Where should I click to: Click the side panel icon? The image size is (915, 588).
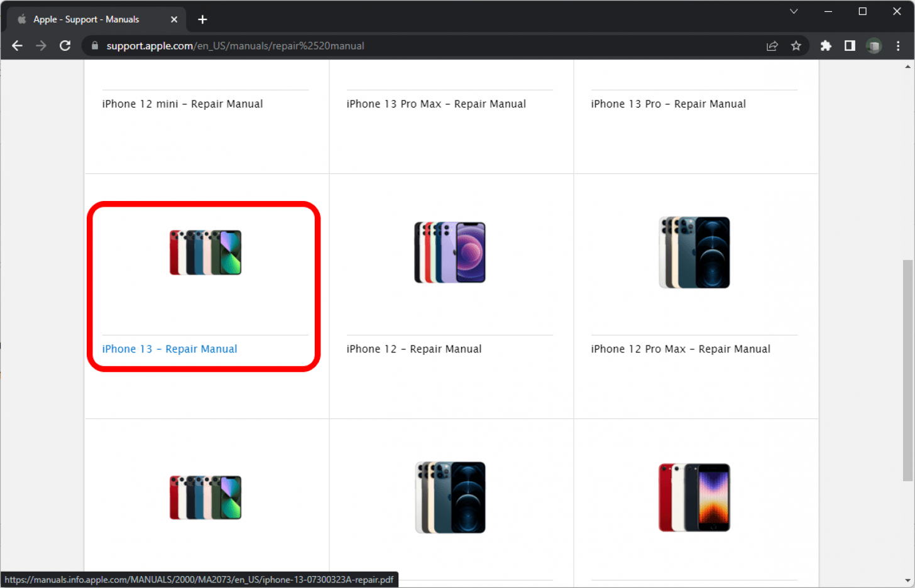click(x=850, y=45)
